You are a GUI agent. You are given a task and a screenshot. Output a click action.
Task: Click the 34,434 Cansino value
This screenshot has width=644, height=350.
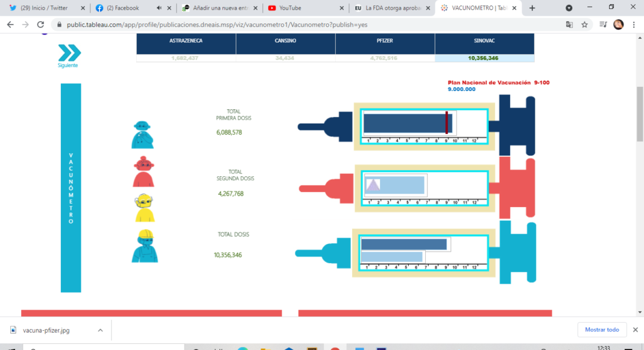285,58
